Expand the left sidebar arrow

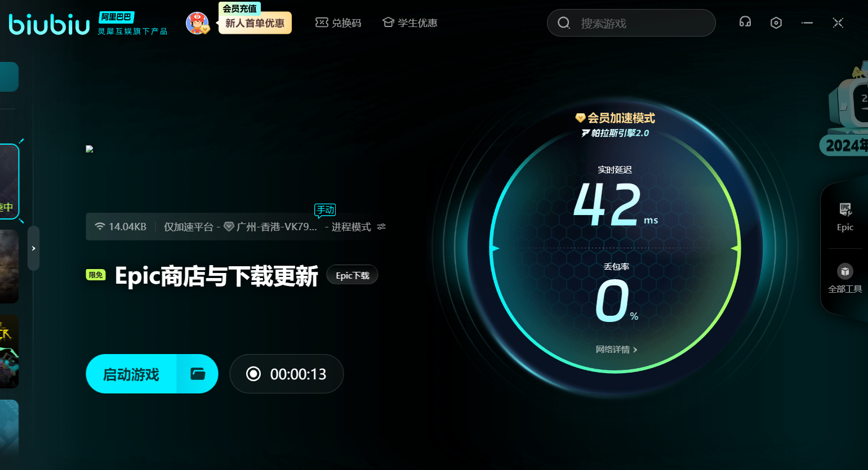[x=34, y=248]
